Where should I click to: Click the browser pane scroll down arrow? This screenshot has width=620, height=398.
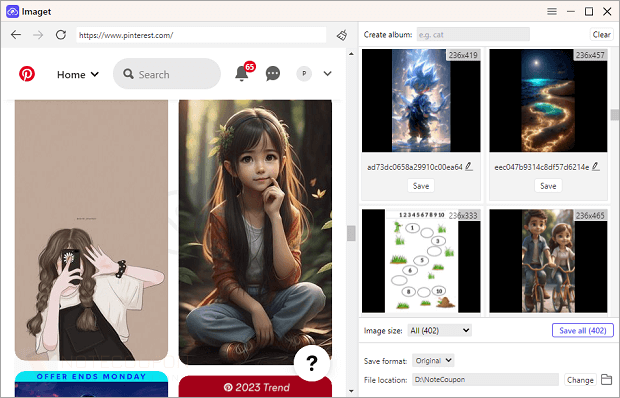click(351, 391)
